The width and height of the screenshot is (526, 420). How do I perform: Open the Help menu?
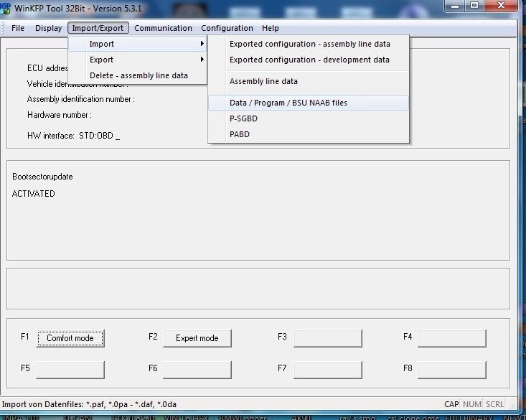point(271,28)
